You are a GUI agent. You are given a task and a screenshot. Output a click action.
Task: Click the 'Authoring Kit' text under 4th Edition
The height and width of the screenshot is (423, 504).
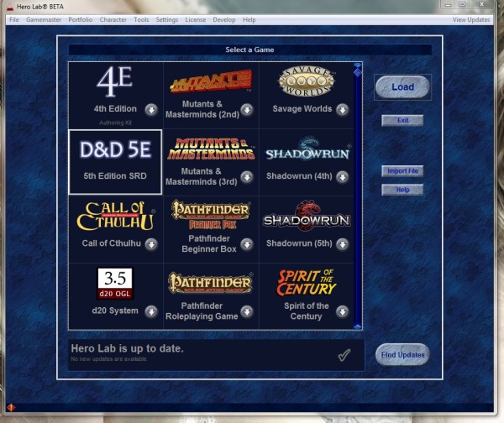115,123
